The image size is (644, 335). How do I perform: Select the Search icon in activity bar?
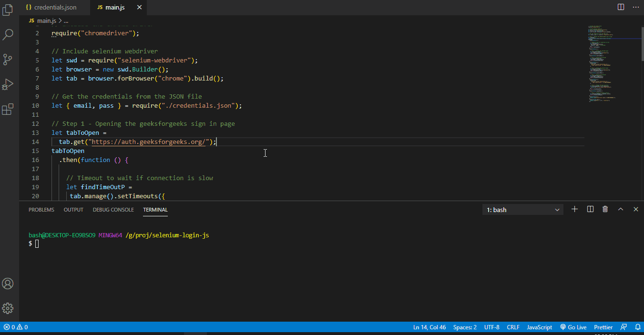[8, 34]
